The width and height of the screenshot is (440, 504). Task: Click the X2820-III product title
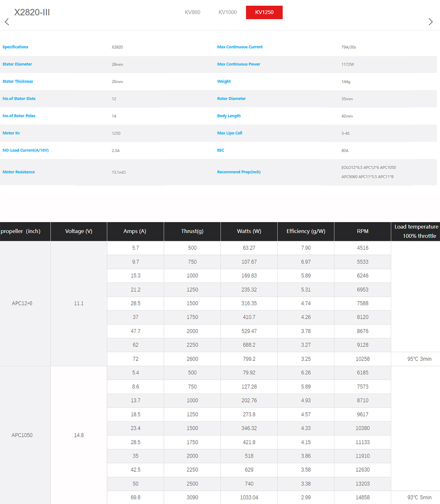pos(32,12)
